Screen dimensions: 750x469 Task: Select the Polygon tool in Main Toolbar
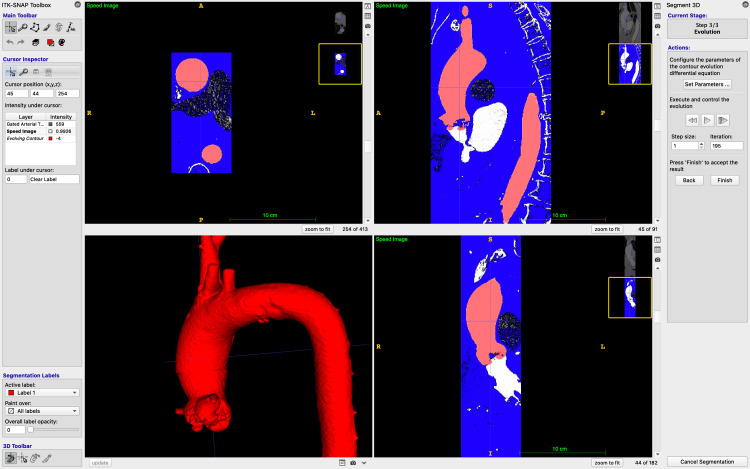pyautogui.click(x=34, y=28)
